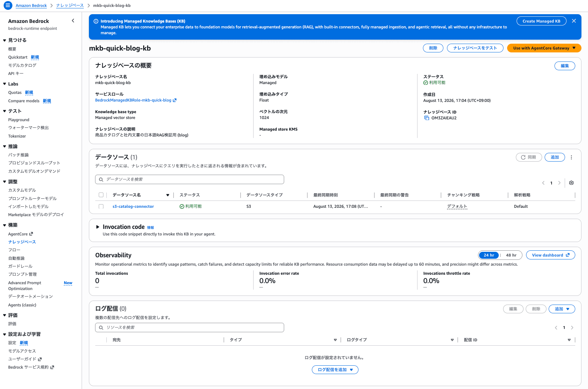
Task: Collapse the 推論 sidebar section
Action: pos(5,147)
